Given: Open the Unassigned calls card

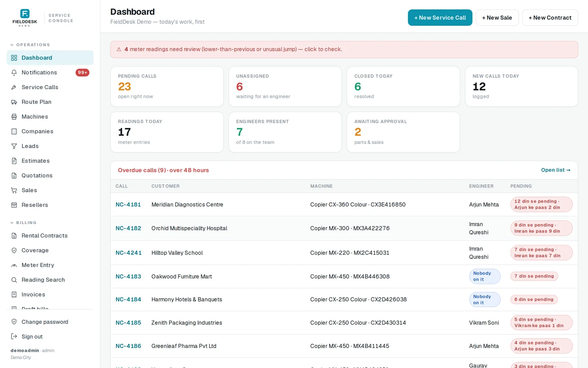Looking at the screenshot, I should (x=285, y=87).
